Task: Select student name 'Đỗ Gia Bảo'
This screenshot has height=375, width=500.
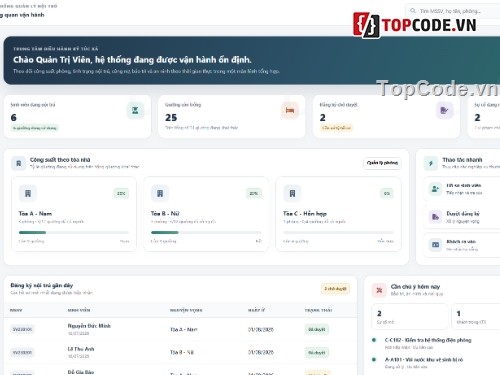Action: [x=81, y=372]
